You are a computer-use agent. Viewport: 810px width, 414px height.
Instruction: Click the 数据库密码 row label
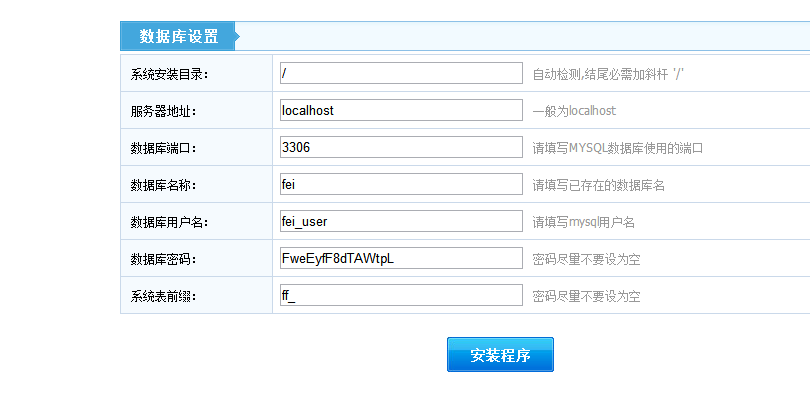[x=163, y=259]
